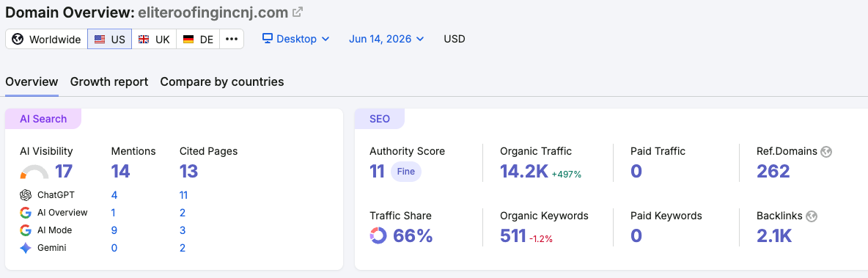This screenshot has height=278, width=868.
Task: Click the AI Mode Google icon
Action: click(x=25, y=230)
